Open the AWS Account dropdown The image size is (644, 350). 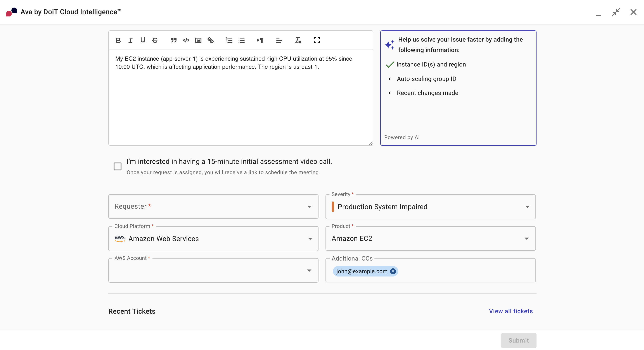(213, 270)
